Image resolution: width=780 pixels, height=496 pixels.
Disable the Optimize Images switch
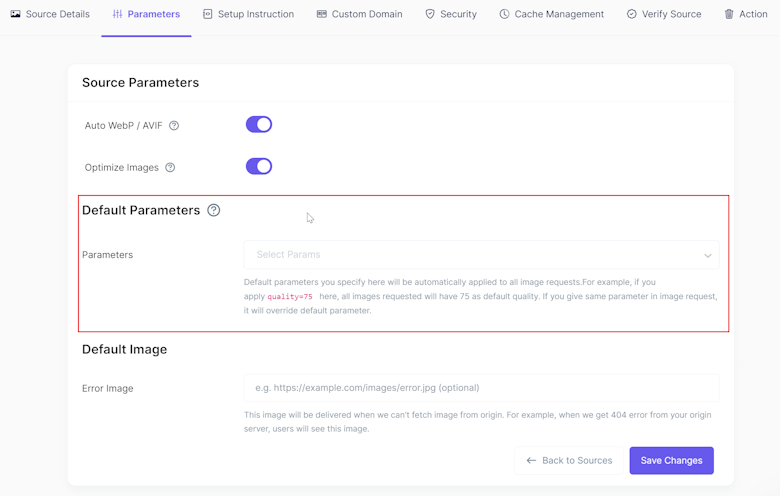[259, 166]
